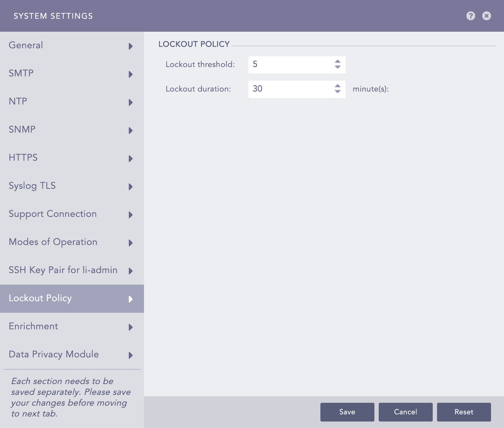
Task: Increase the Lockout threshold value
Action: 337,62
